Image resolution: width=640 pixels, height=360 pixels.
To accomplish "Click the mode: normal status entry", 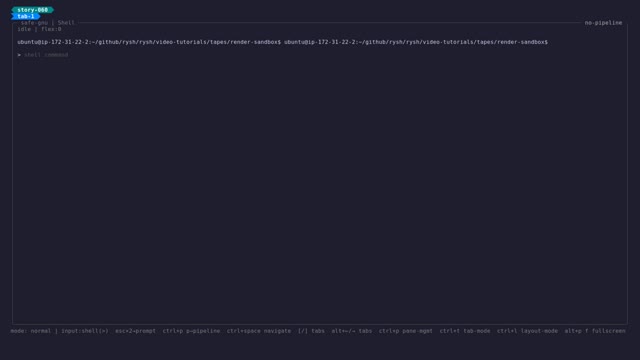I will 31,331.
